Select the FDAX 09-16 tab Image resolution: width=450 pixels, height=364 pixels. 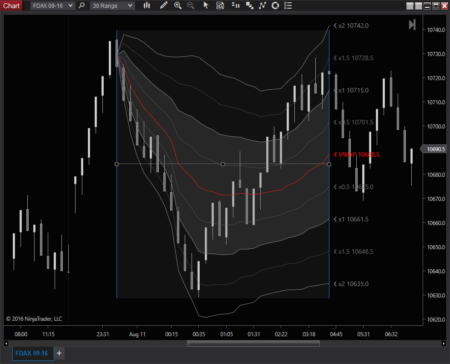[32, 353]
